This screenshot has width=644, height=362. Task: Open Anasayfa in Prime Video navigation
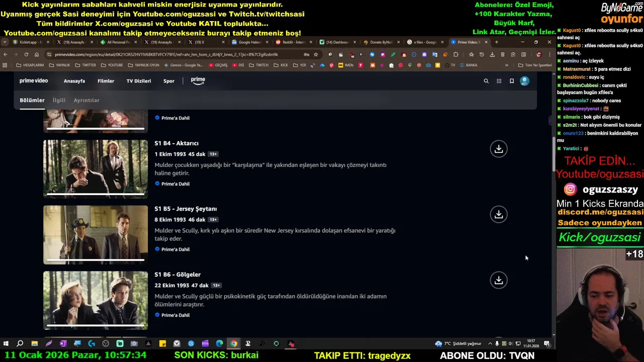(74, 81)
